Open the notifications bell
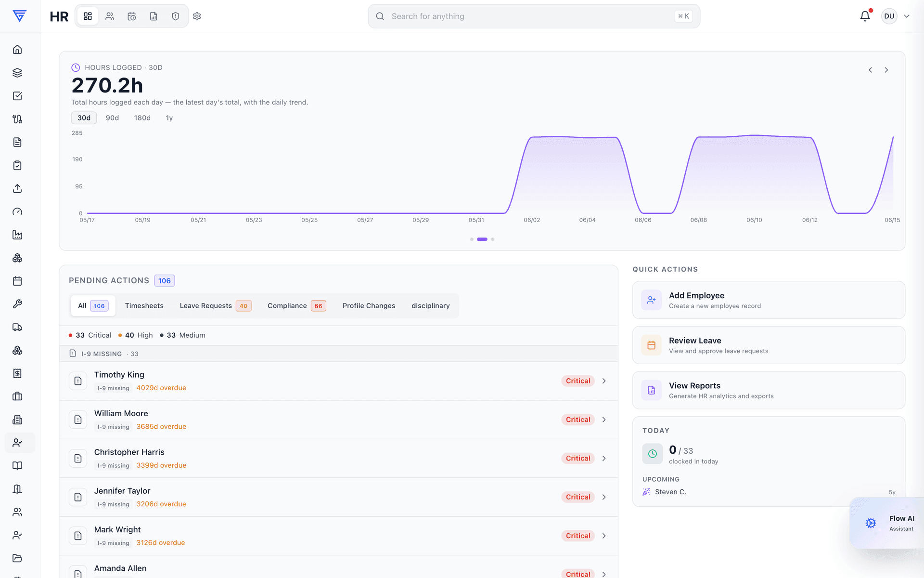This screenshot has width=924, height=578. tap(865, 16)
